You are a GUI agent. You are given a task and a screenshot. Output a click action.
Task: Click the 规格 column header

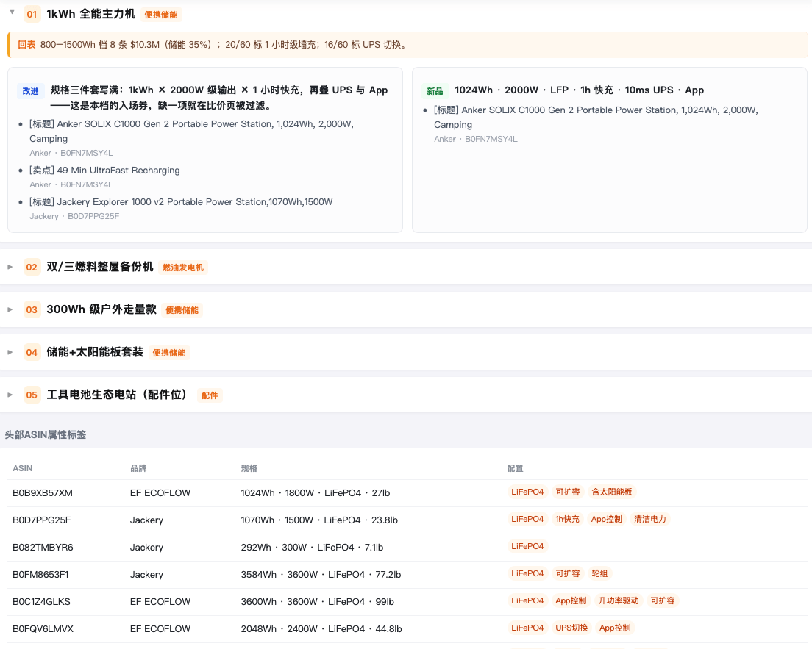click(x=249, y=468)
